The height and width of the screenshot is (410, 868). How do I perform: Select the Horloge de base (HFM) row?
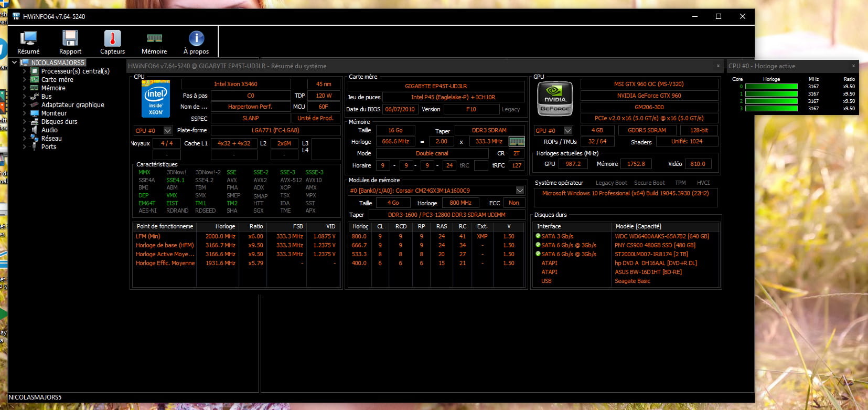236,245
